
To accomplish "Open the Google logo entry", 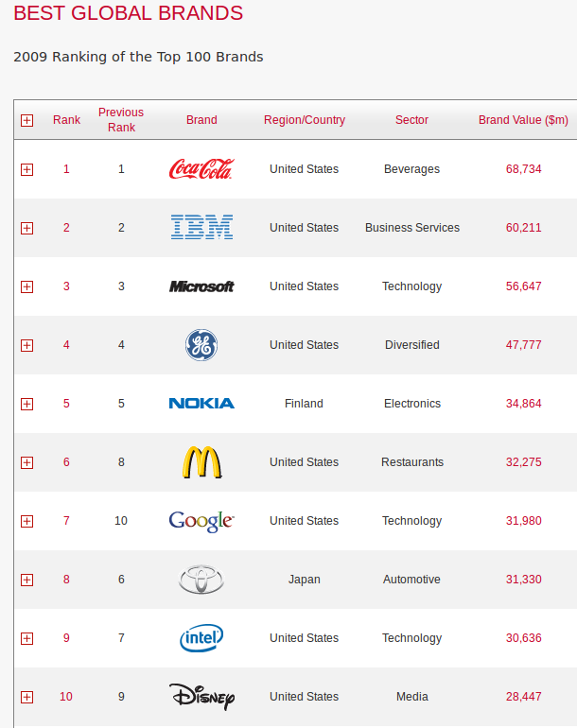I will pyautogui.click(x=201, y=521).
